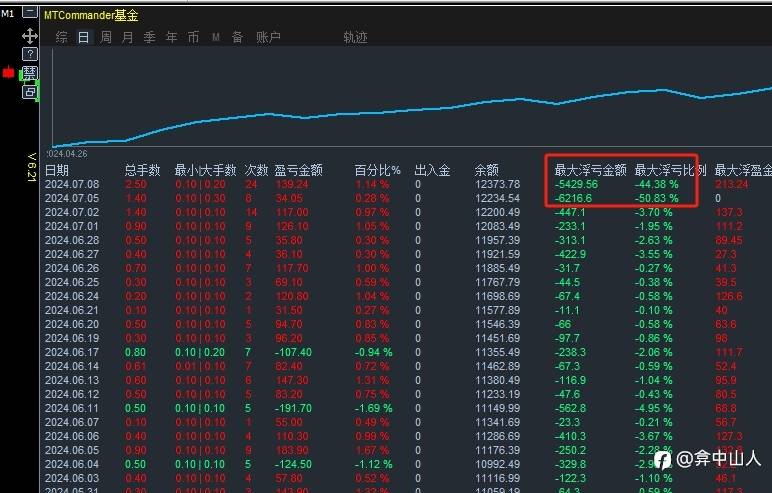The height and width of the screenshot is (493, 772).
Task: Click the overlapping windows icon
Action: pyautogui.click(x=30, y=92)
